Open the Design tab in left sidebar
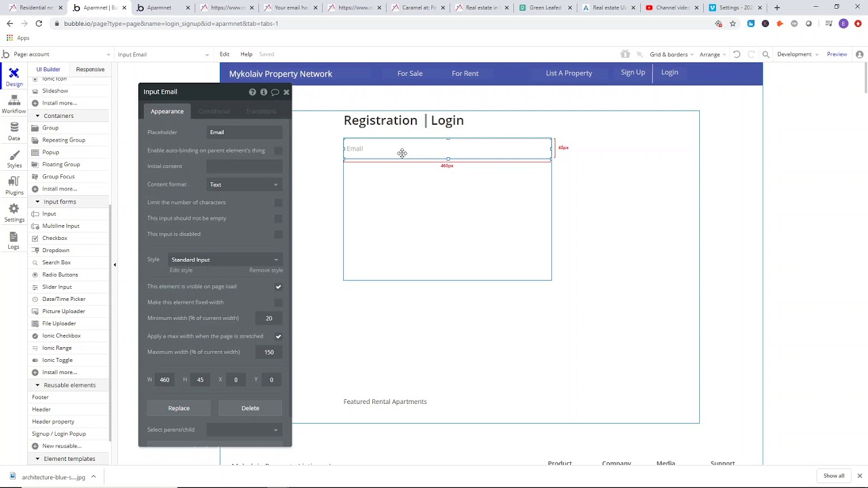 tap(14, 77)
